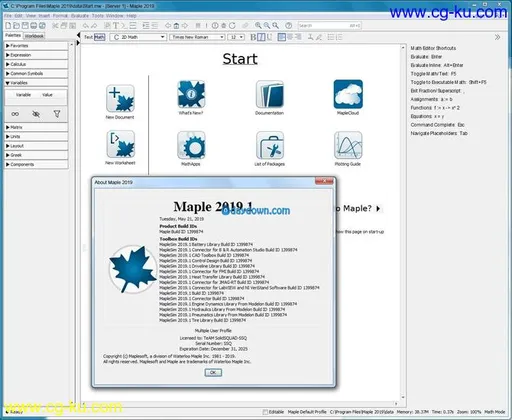Image resolution: width=512 pixels, height=420 pixels.
Task: Open New Document from Start page
Action: (120, 98)
